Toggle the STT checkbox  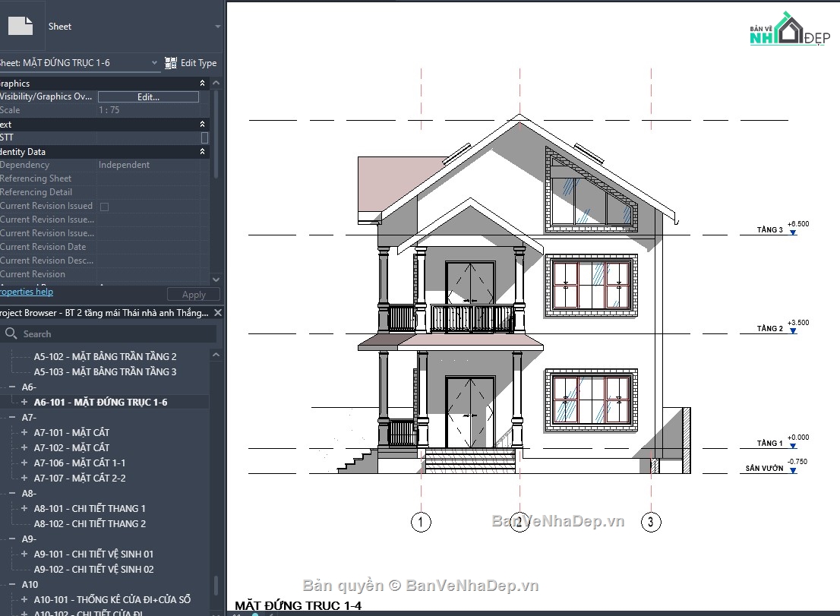[x=204, y=137]
